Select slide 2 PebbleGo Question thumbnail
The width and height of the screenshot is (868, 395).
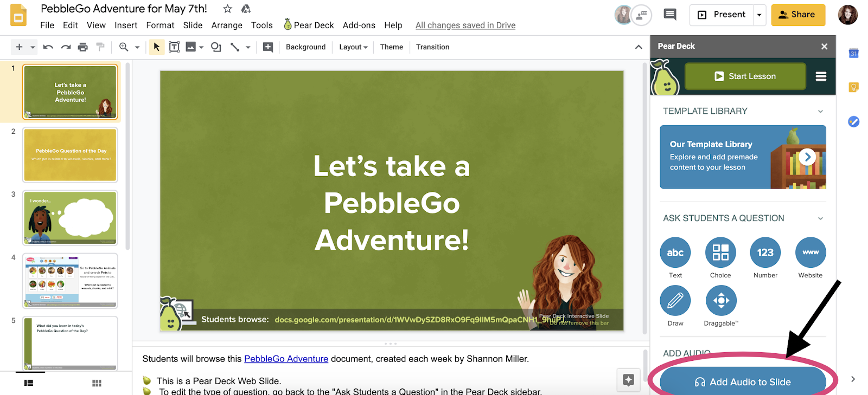click(x=70, y=155)
